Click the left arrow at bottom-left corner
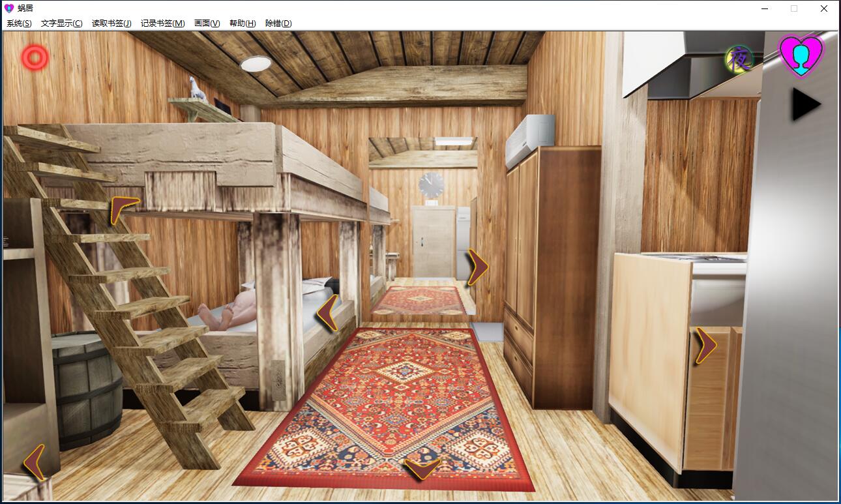This screenshot has height=504, width=841. pyautogui.click(x=35, y=462)
